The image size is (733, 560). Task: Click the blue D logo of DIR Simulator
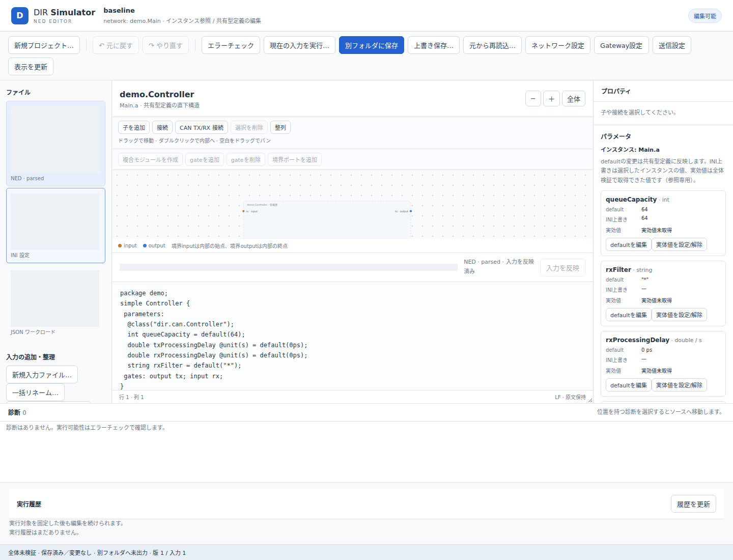[20, 16]
